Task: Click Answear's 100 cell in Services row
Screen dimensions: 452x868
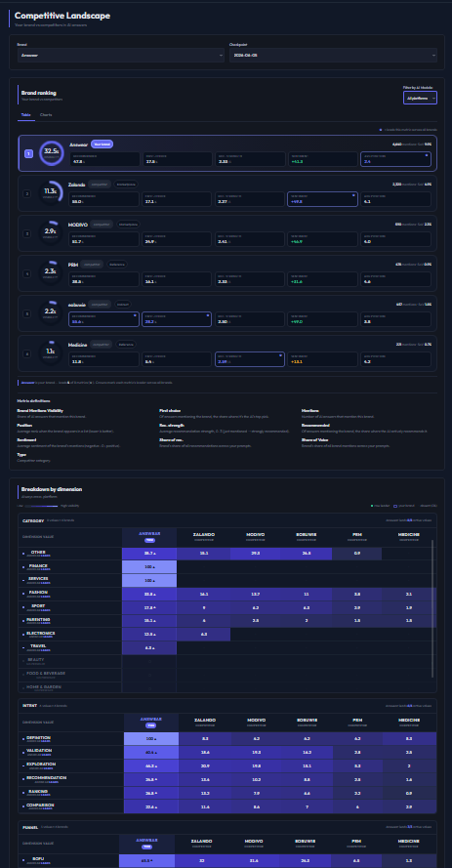Action: point(149,581)
